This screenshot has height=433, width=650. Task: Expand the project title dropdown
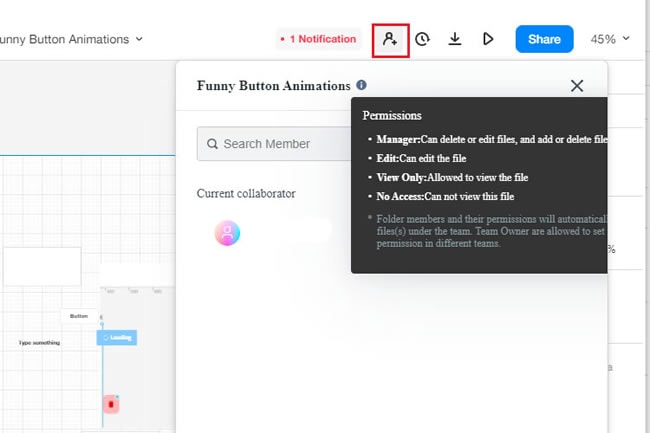tap(138, 39)
